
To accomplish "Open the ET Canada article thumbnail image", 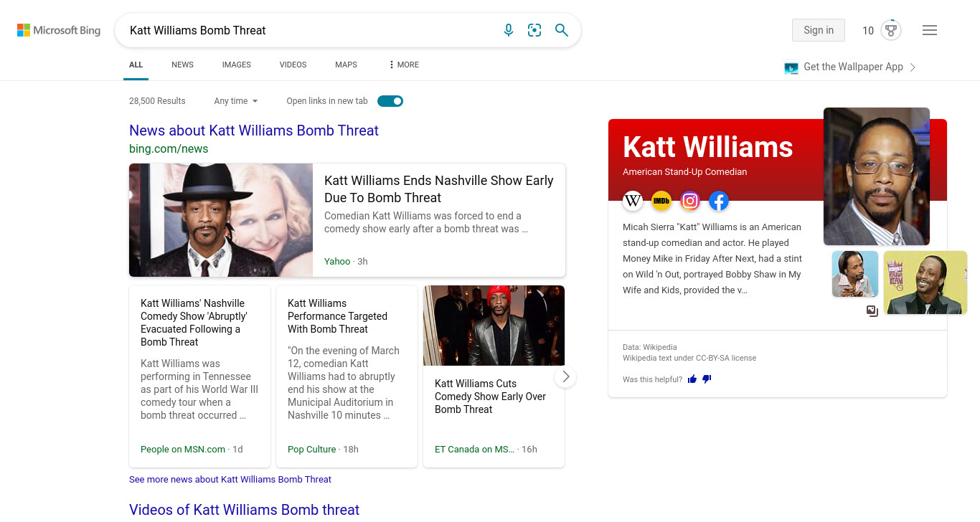I will click(x=494, y=326).
